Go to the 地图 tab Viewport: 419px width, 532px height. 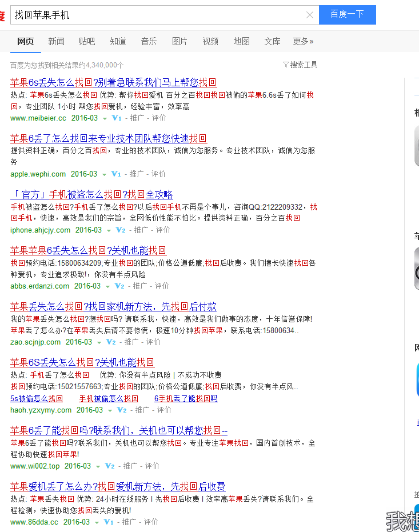pos(242,41)
